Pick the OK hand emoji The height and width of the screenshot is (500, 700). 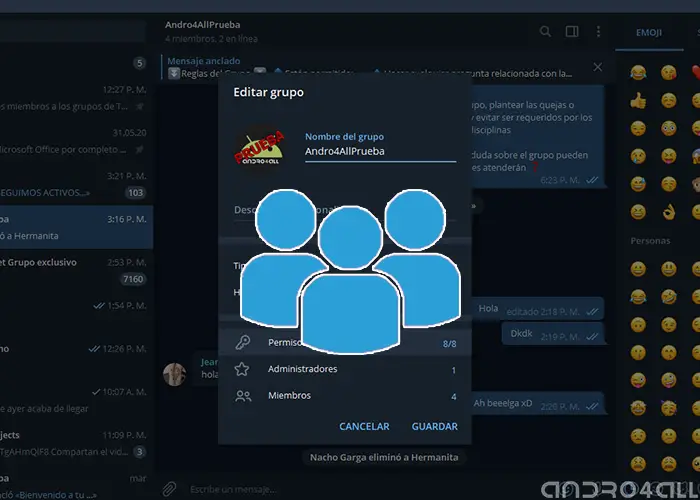point(668,212)
